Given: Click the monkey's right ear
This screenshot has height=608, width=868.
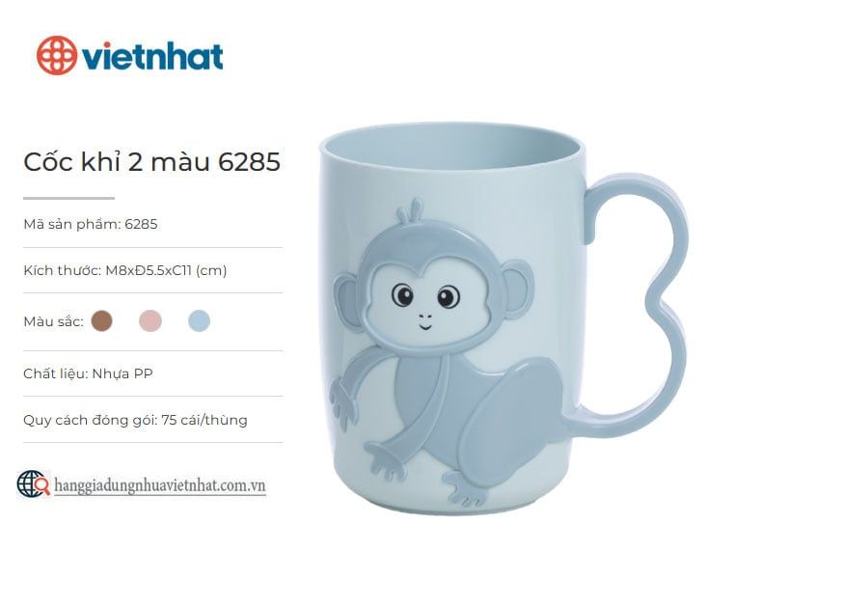Looking at the screenshot, I should point(518,289).
